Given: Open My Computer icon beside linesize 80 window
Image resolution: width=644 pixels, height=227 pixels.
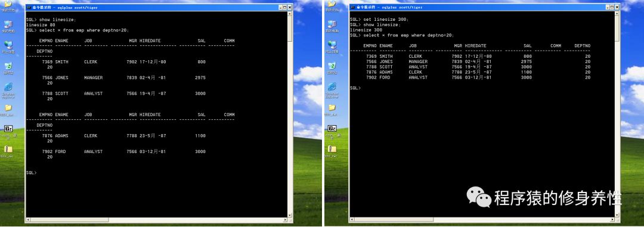Looking at the screenshot, I should coord(8,24).
